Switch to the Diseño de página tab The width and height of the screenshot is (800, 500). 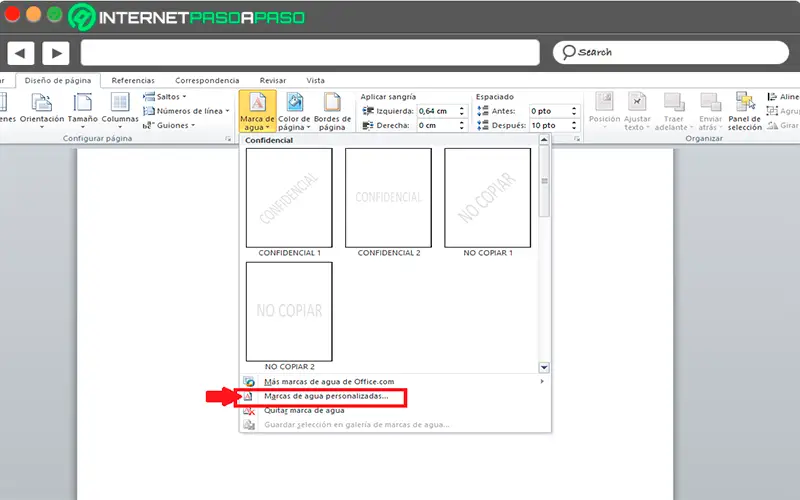(58, 81)
